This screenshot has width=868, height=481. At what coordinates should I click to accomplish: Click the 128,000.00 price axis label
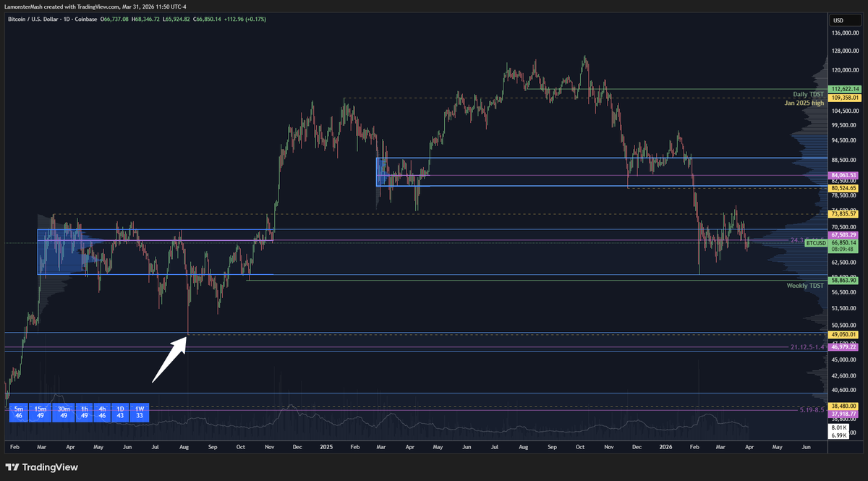846,51
